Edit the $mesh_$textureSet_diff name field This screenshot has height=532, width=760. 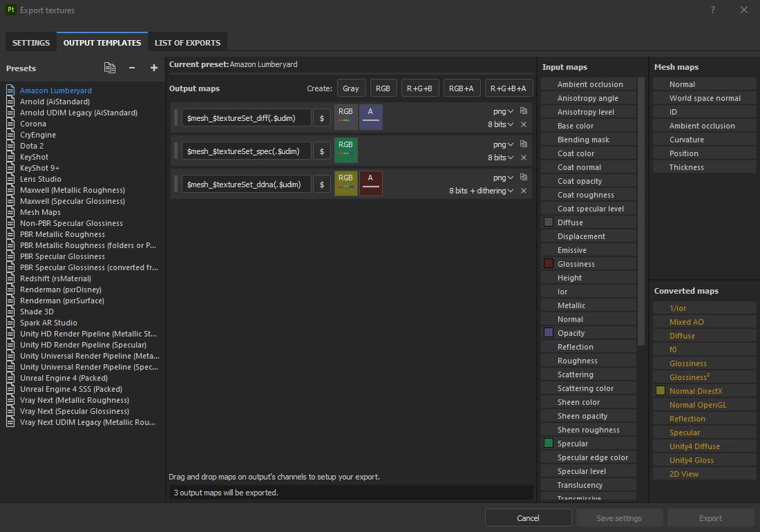pyautogui.click(x=246, y=117)
